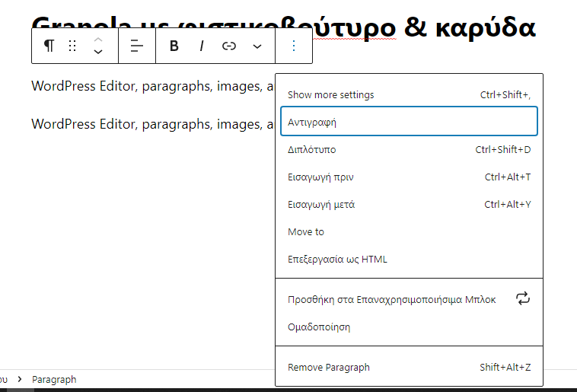Insert a link using the link icon
This screenshot has height=392, width=577.
[229, 46]
